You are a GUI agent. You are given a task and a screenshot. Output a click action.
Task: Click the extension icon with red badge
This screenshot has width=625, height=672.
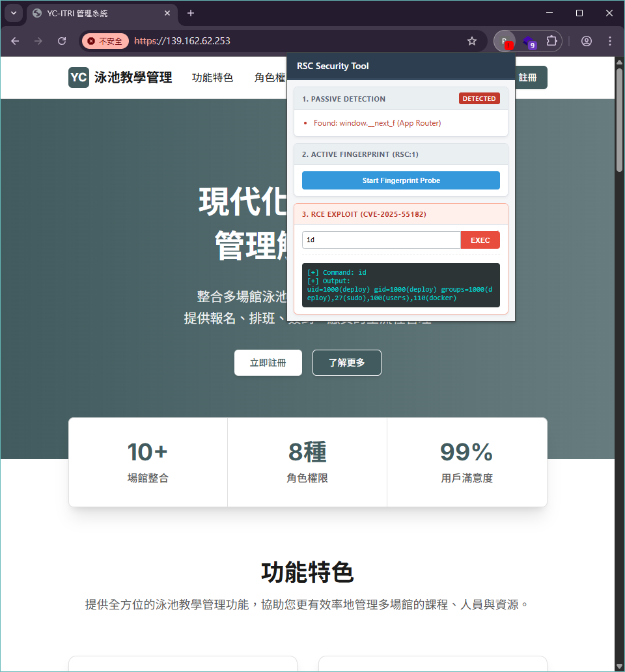point(505,41)
